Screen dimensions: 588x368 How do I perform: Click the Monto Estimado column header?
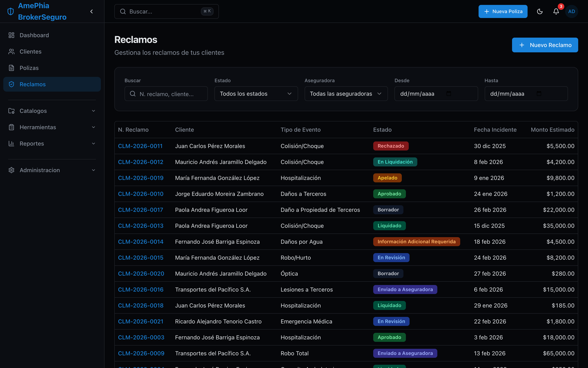(552, 130)
